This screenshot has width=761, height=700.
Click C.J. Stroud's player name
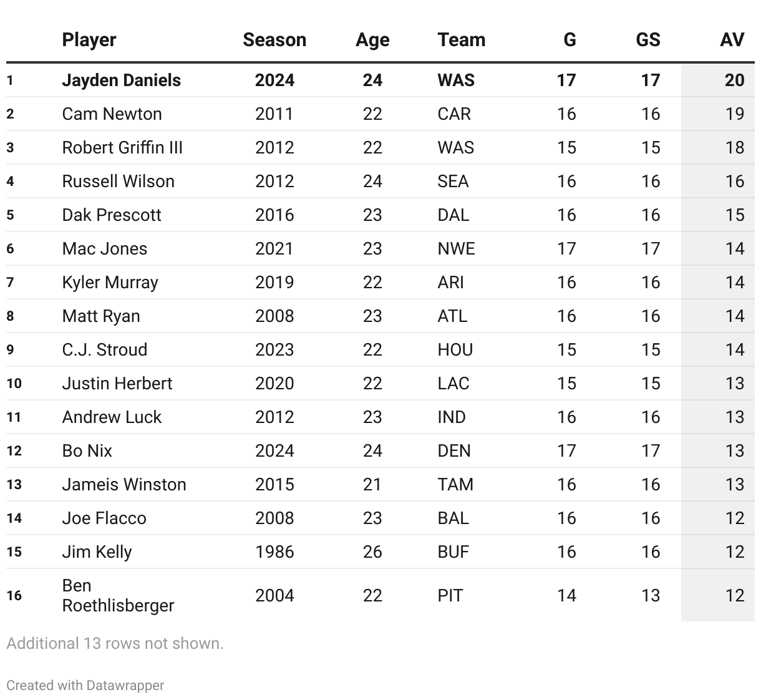(x=105, y=350)
